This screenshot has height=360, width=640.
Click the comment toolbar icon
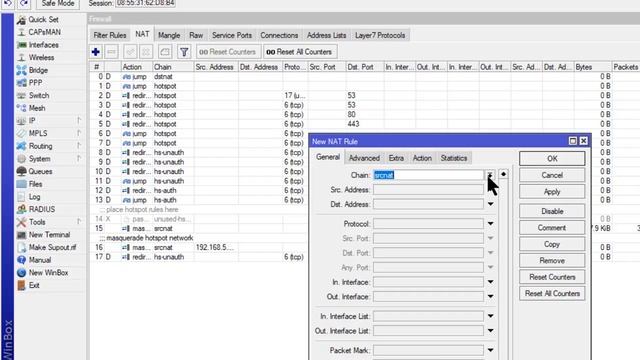point(165,52)
